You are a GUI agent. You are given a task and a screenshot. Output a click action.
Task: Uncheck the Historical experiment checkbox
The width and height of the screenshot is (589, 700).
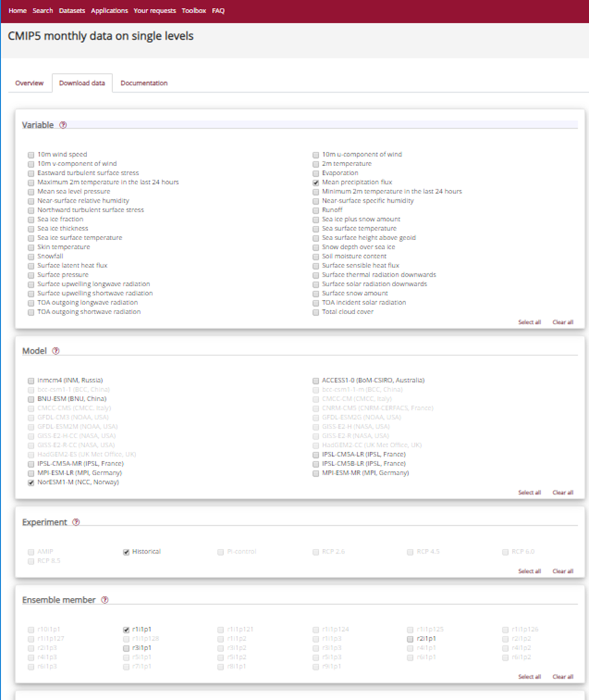click(126, 552)
